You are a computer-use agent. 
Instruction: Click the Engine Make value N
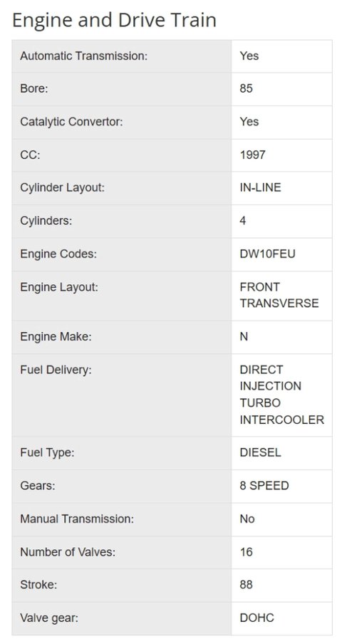(244, 337)
